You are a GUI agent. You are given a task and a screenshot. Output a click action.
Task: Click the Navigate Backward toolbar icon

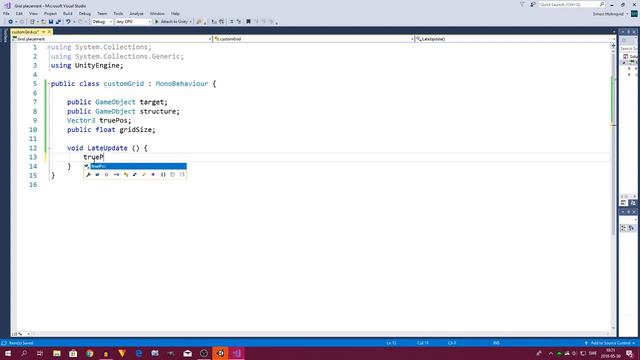(x=11, y=22)
